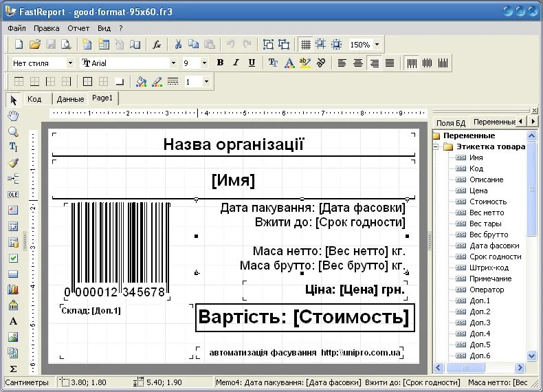Insert an OLE object

[x=13, y=195]
